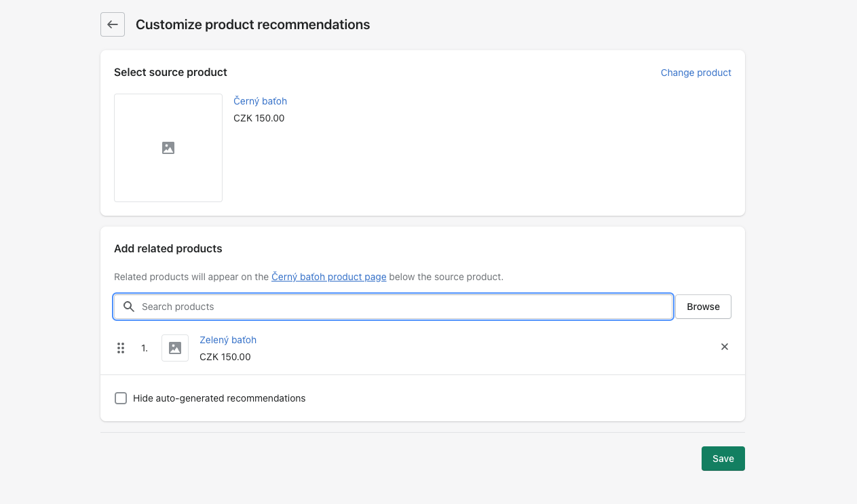Open the Zelený baťoh product link
The height and width of the screenshot is (504, 857).
point(227,340)
